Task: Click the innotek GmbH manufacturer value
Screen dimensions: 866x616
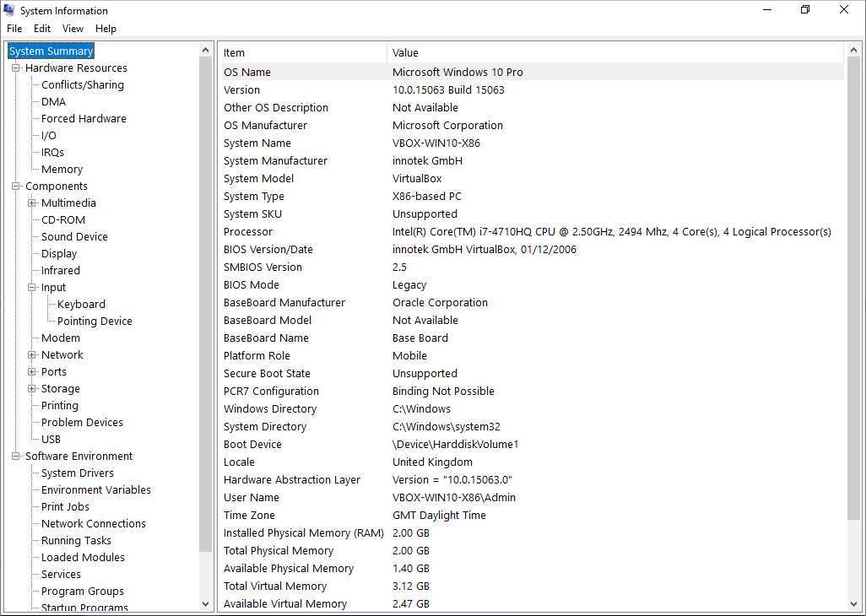Action: click(x=427, y=160)
